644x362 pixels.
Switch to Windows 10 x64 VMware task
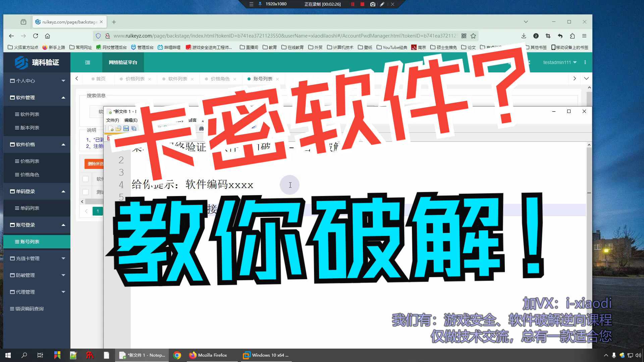coord(266,355)
